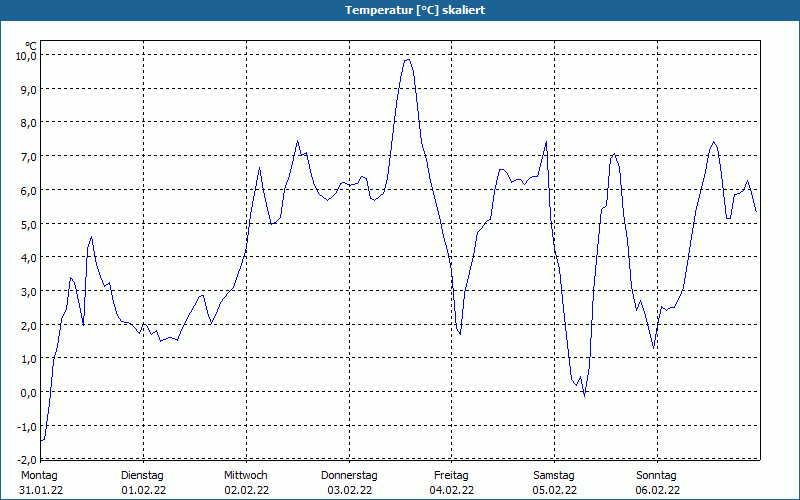800x500 pixels.
Task: Select the 'Mittwoch' day label
Action: (245, 476)
